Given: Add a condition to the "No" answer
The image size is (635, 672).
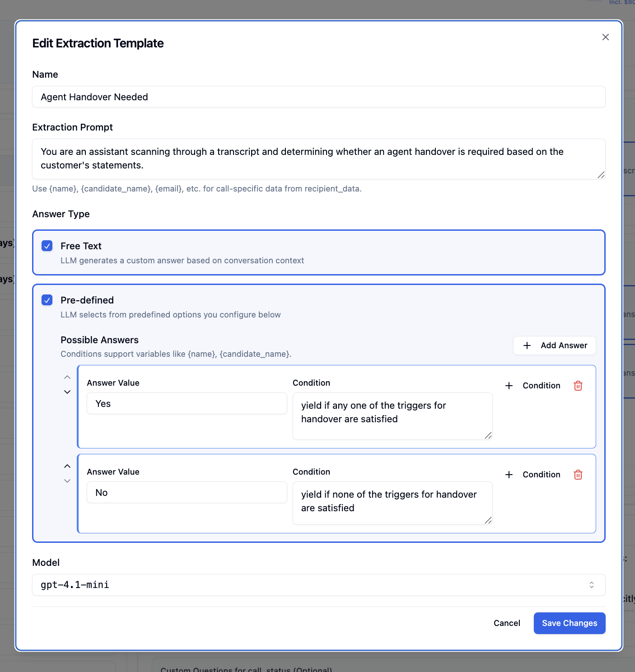Looking at the screenshot, I should tap(533, 475).
